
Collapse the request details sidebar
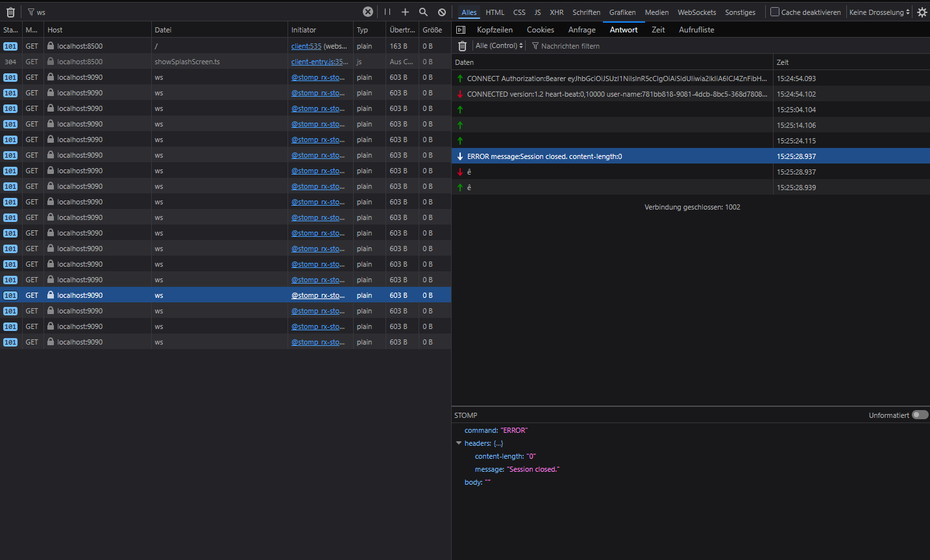[x=461, y=30]
